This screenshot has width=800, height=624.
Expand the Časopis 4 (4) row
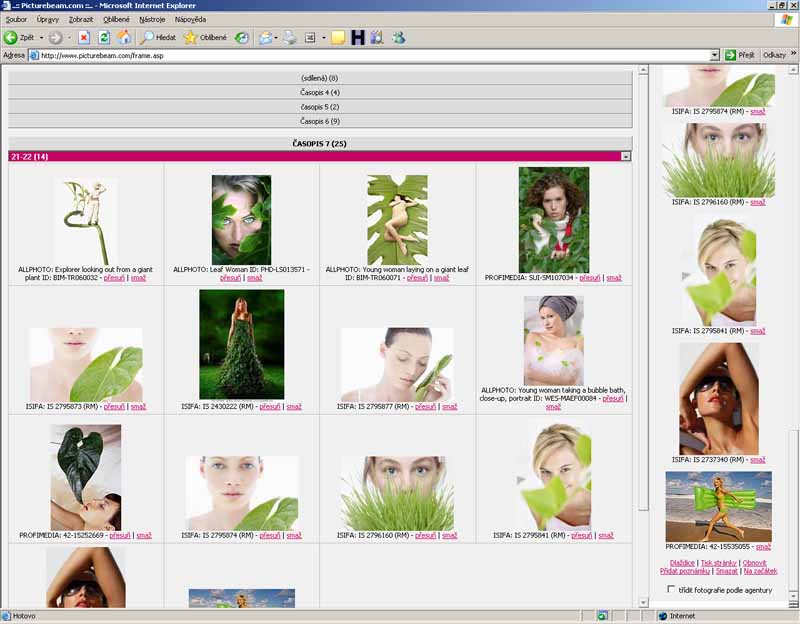(320, 92)
